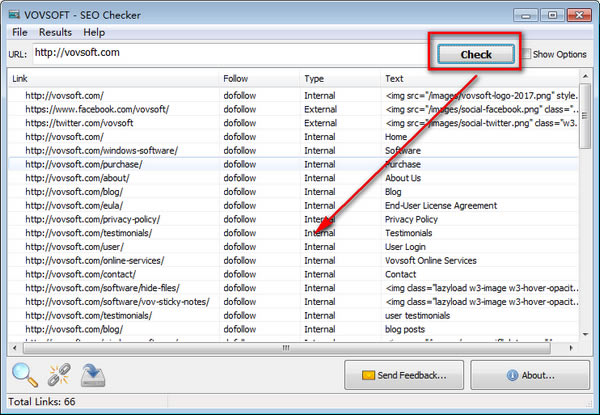
Task: Click the magnifier search icon
Action: (x=25, y=375)
